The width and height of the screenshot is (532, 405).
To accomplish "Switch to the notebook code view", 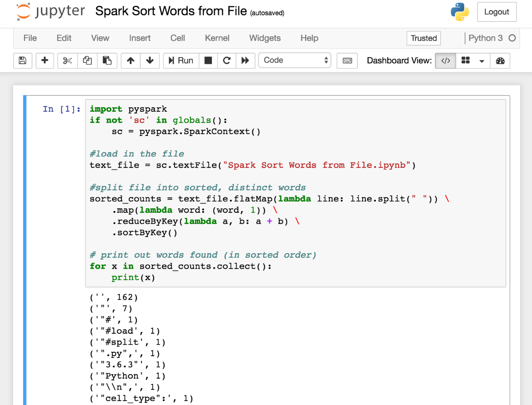I will tap(445, 61).
